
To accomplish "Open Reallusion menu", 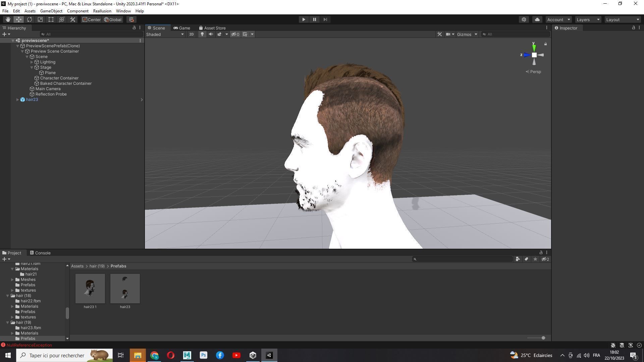I will [x=102, y=11].
